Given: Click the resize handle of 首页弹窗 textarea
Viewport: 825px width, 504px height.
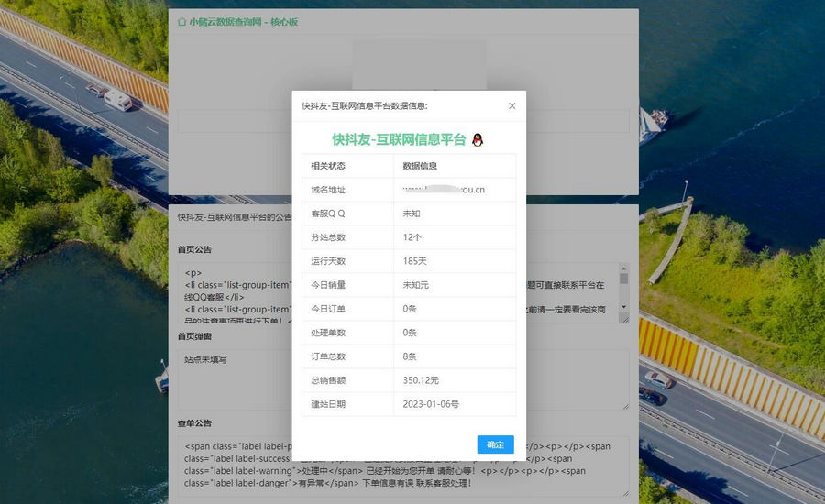Looking at the screenshot, I should click(x=625, y=406).
